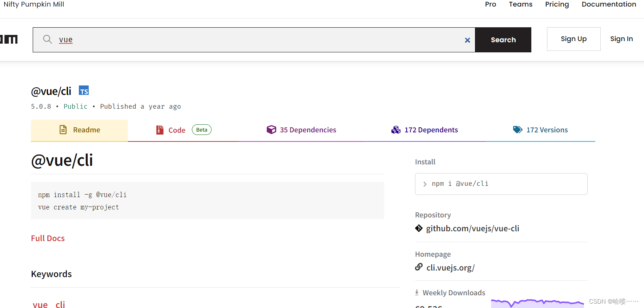Click the Readme document icon
Image resolution: width=644 pixels, height=308 pixels.
[x=63, y=130]
